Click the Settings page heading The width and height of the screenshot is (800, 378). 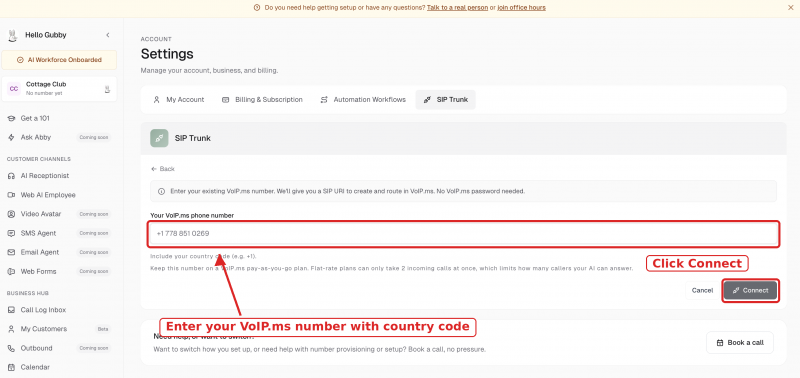pos(167,54)
